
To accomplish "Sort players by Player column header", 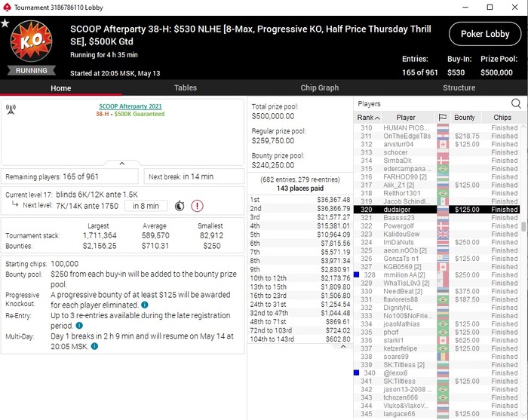I will tap(406, 118).
